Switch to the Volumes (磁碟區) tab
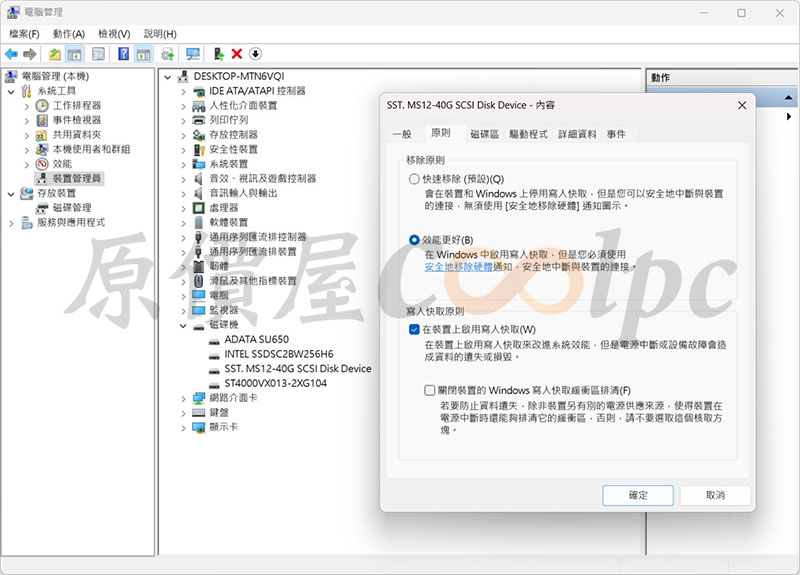Screen dimensions: 800x575 point(484,134)
